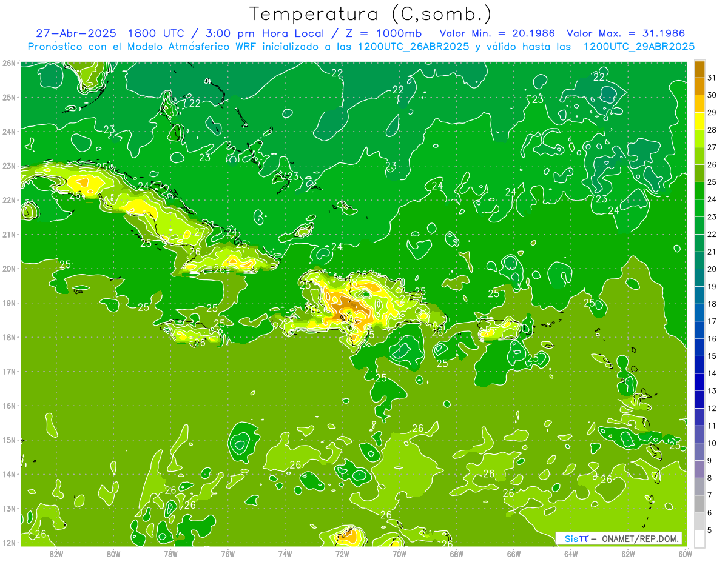728x562 pixels.
Task: Click the "12N" latitude axis label
Action: pyautogui.click(x=9, y=543)
